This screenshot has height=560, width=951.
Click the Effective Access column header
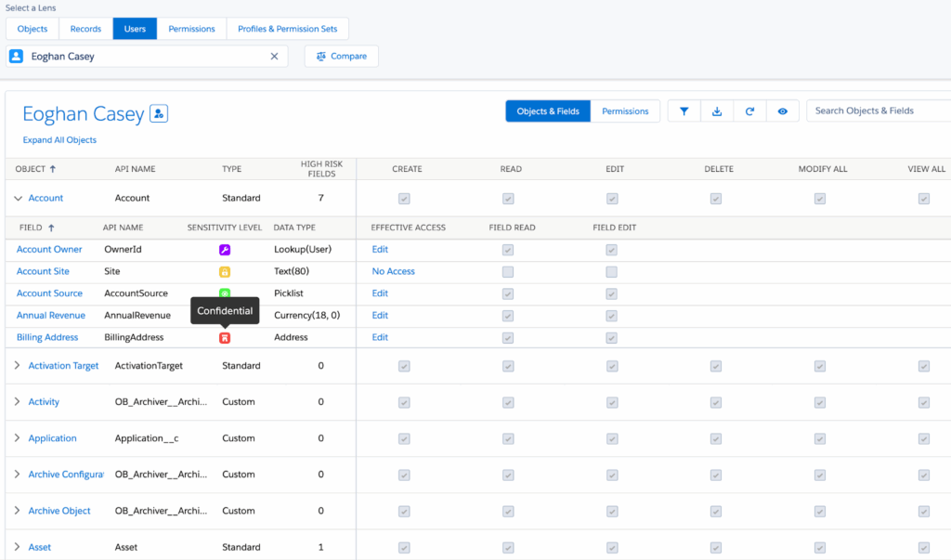(x=409, y=228)
